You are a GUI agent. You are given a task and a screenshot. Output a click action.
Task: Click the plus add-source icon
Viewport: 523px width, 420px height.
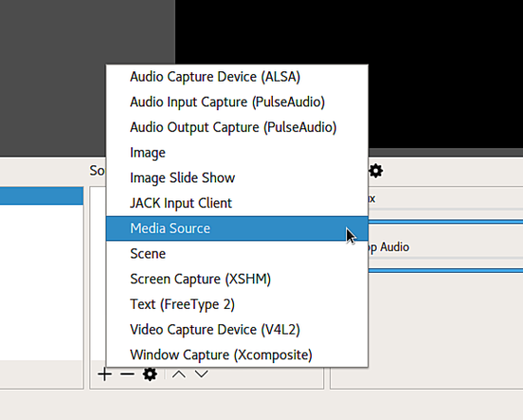click(x=105, y=374)
